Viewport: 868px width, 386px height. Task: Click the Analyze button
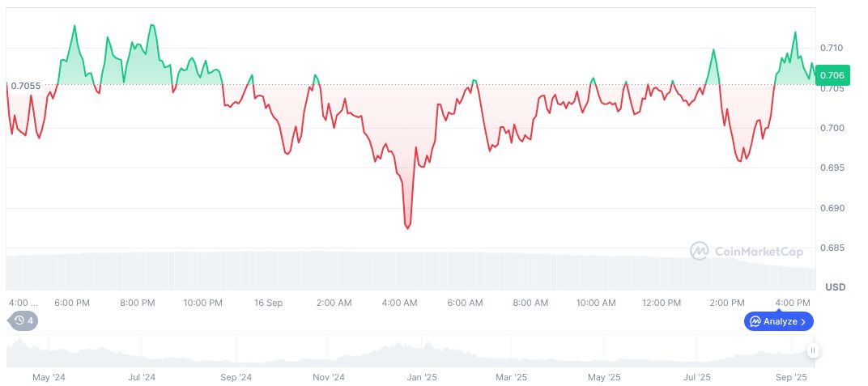(778, 321)
